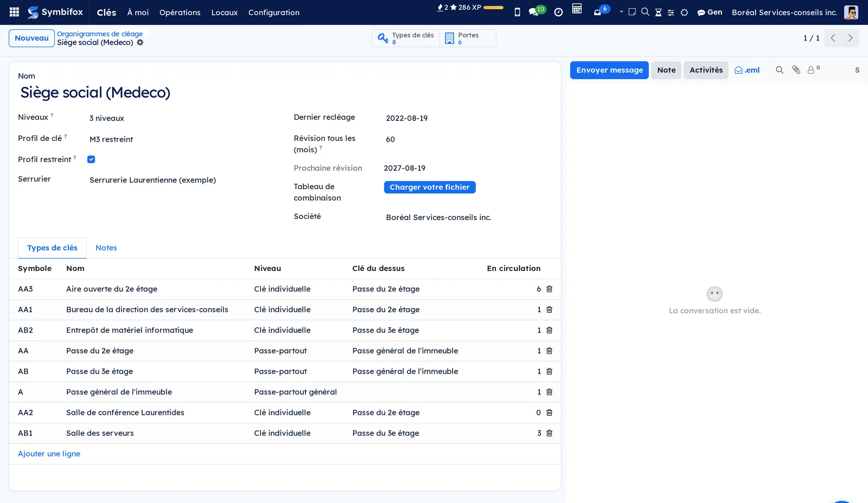Screen dimensions: 868x503
Task: Delete the AB1 Salle des serveurs row
Action: pos(549,433)
